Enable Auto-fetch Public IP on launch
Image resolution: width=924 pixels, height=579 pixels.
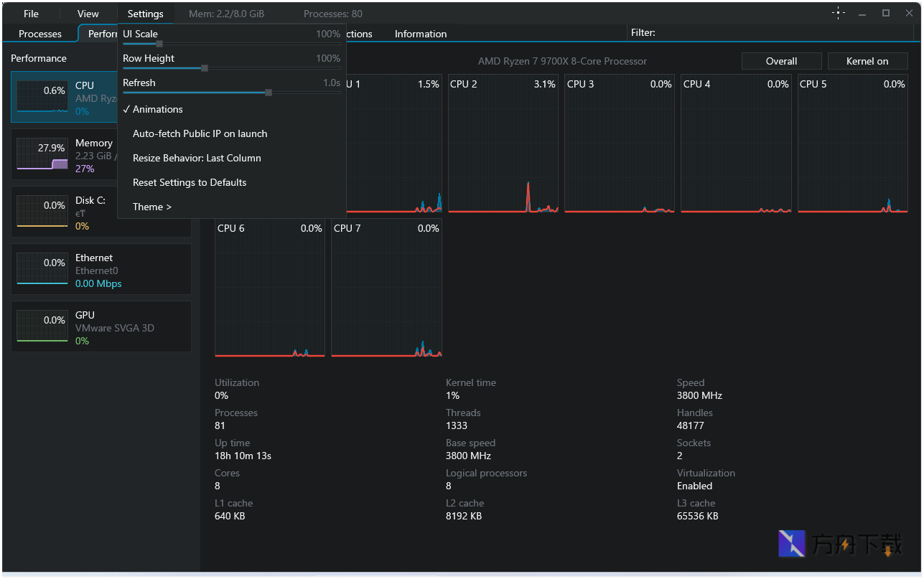232,133
